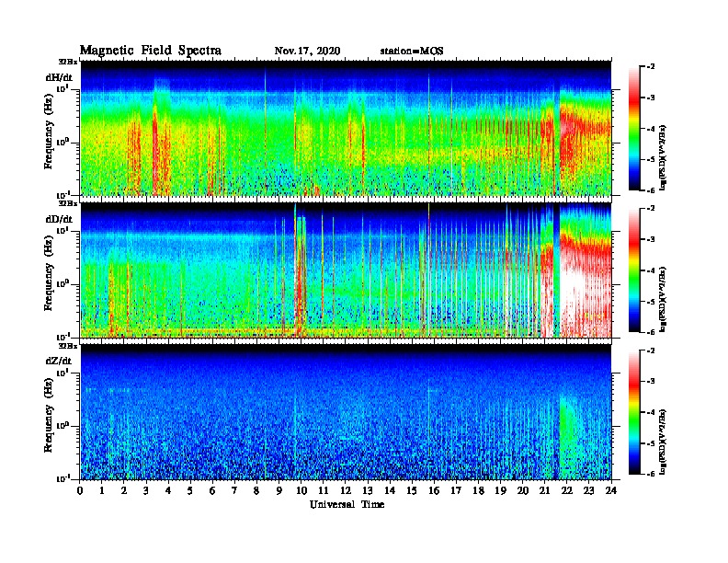Viewport: 728px width, 563px height.
Task: Click the '32Hz' tick label of dZ/dt panel
Action: pyautogui.click(x=67, y=346)
